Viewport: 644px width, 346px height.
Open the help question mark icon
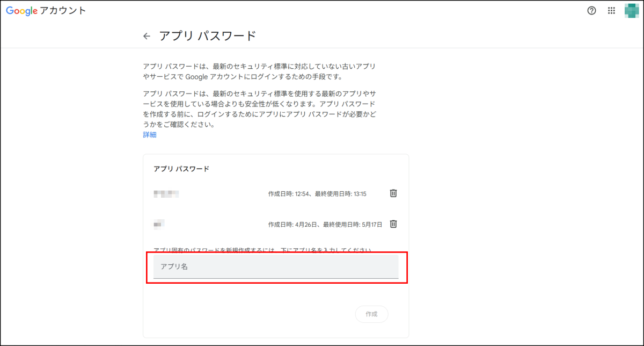pyautogui.click(x=592, y=11)
